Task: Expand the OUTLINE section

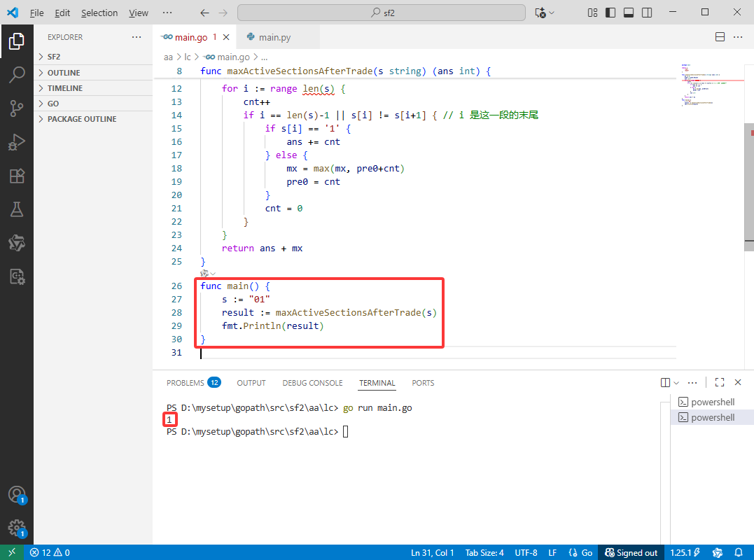Action: 93,73
